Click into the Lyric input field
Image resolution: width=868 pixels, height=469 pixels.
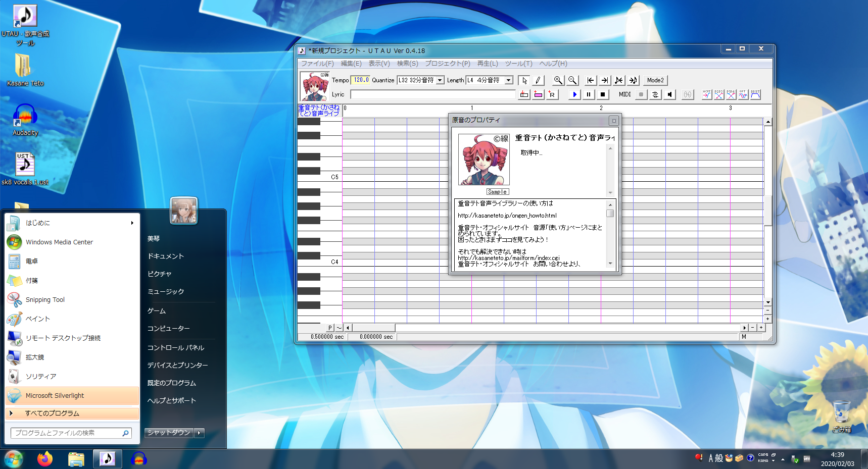tap(433, 94)
